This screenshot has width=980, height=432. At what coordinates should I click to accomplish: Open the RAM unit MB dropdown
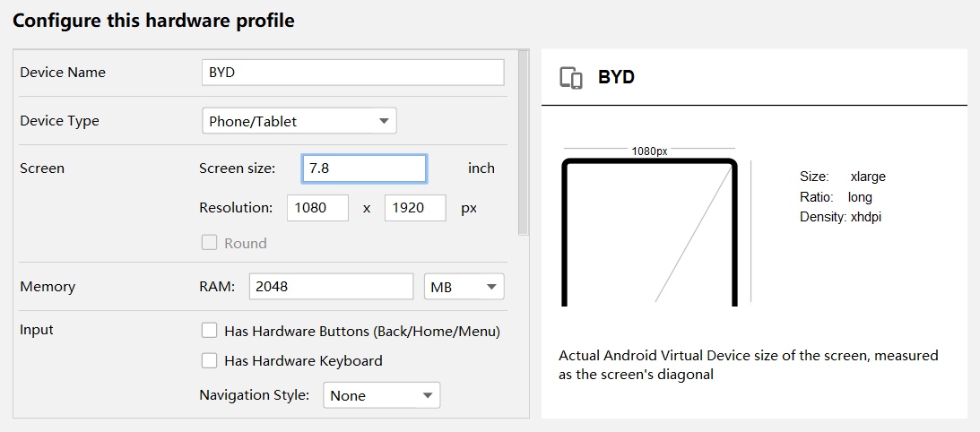pos(464,287)
